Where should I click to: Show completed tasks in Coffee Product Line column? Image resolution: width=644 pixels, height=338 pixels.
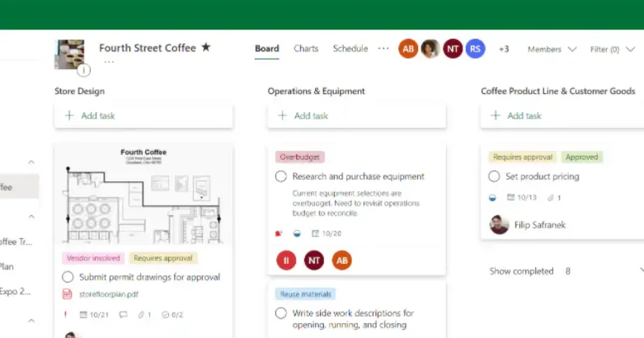pos(521,271)
